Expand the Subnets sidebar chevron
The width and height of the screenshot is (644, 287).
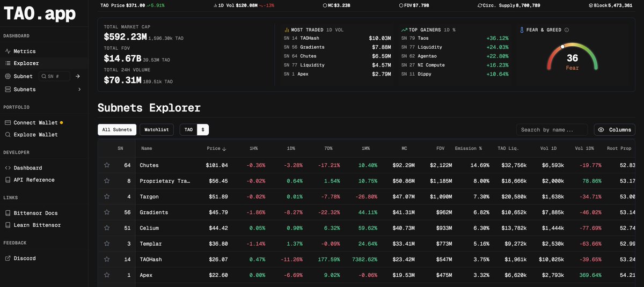[79, 89]
